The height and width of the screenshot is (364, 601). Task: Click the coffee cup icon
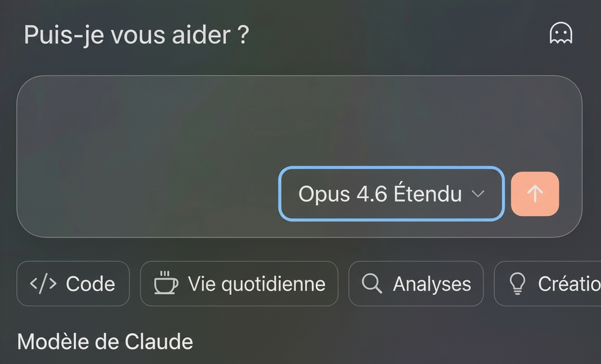(x=166, y=283)
